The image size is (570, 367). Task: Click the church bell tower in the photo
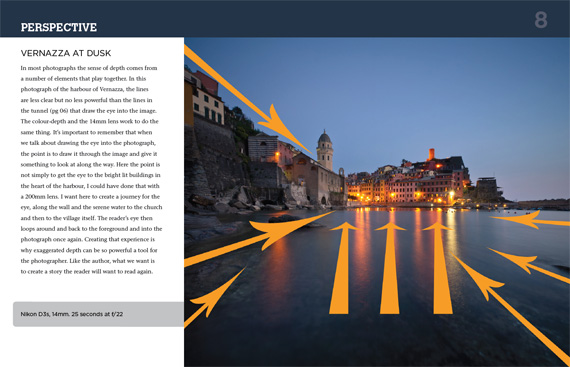coord(325,150)
